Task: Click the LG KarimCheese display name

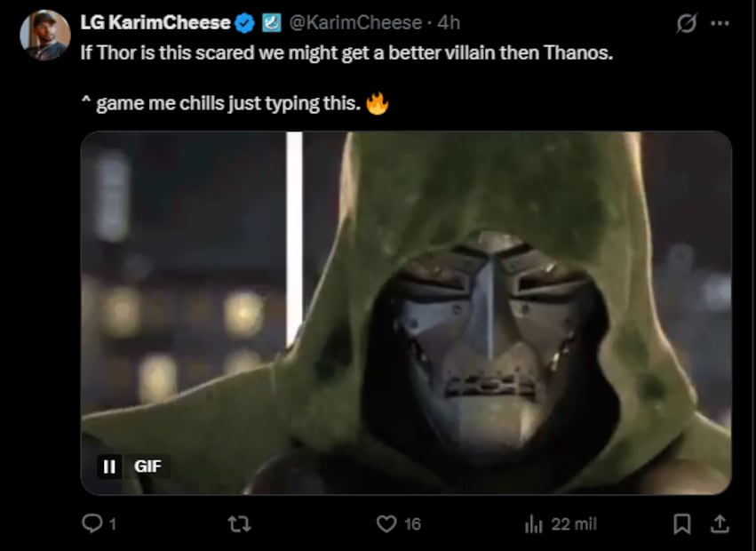Action: click(x=155, y=22)
